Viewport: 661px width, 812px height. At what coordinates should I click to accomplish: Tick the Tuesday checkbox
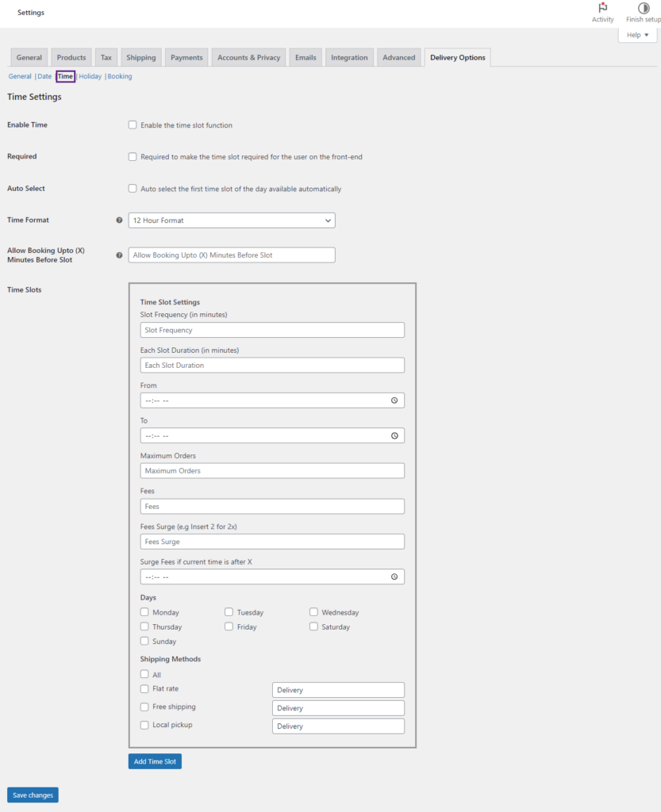(x=229, y=612)
